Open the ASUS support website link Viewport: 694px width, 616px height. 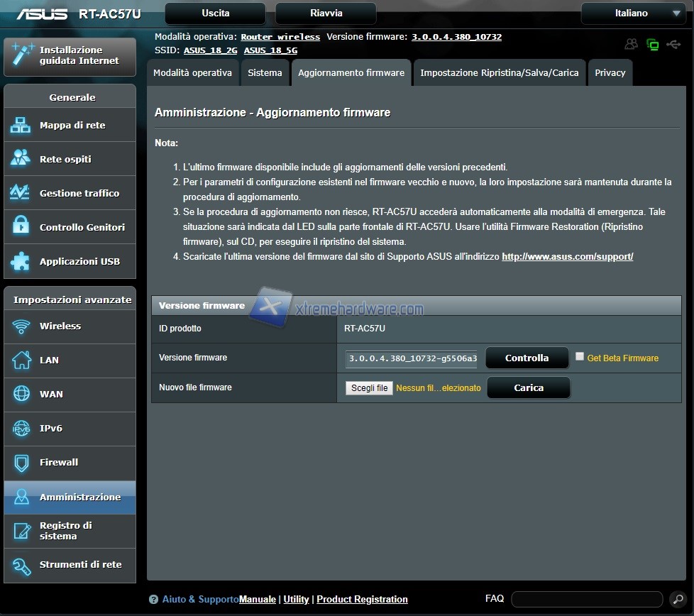567,257
